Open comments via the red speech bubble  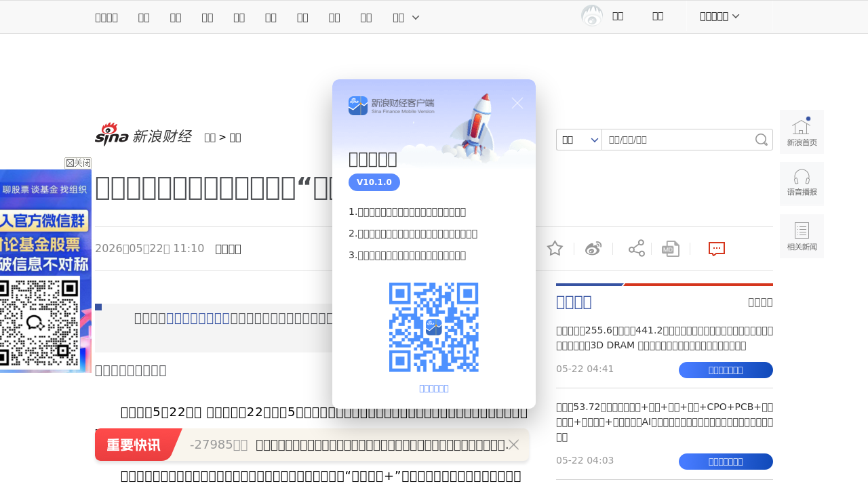(x=717, y=249)
